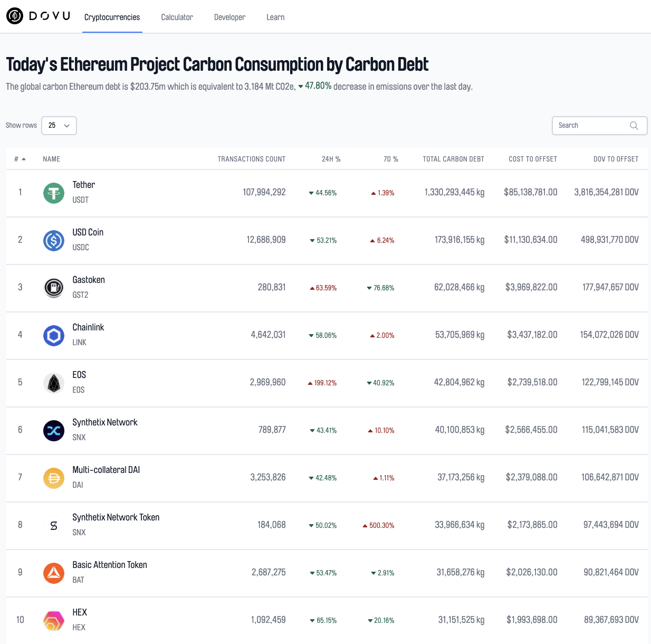Screen dimensions: 651x644
Task: Open the Synthetix Network Token link
Action: point(116,517)
